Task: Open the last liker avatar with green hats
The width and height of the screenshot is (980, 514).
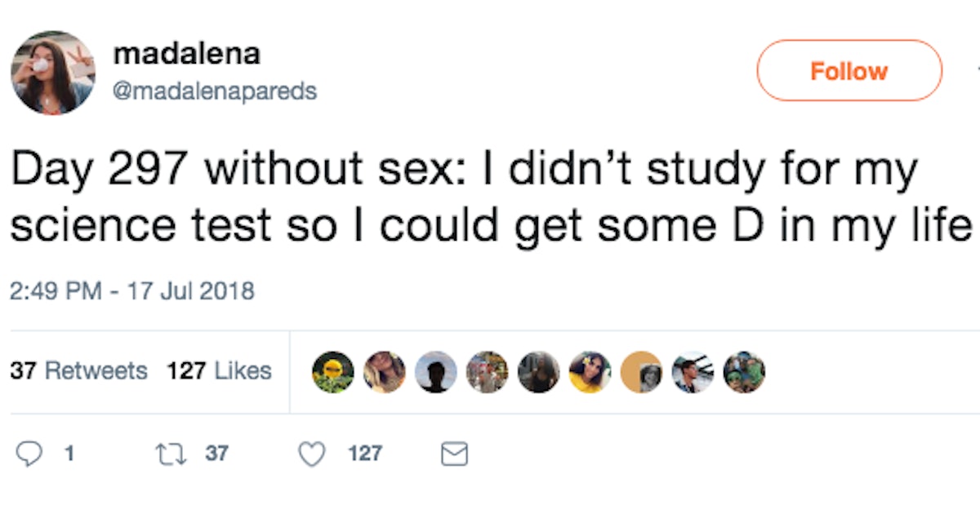Action: (744, 372)
